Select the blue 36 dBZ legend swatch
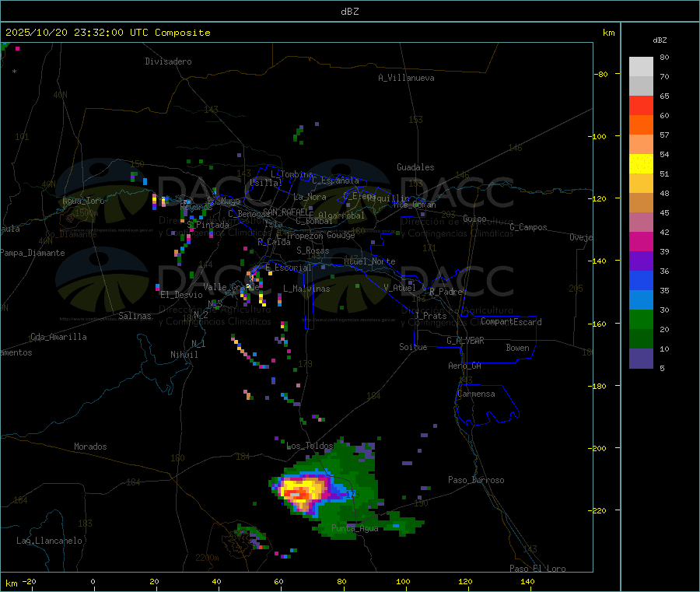This screenshot has width=700, height=592. pyautogui.click(x=641, y=280)
